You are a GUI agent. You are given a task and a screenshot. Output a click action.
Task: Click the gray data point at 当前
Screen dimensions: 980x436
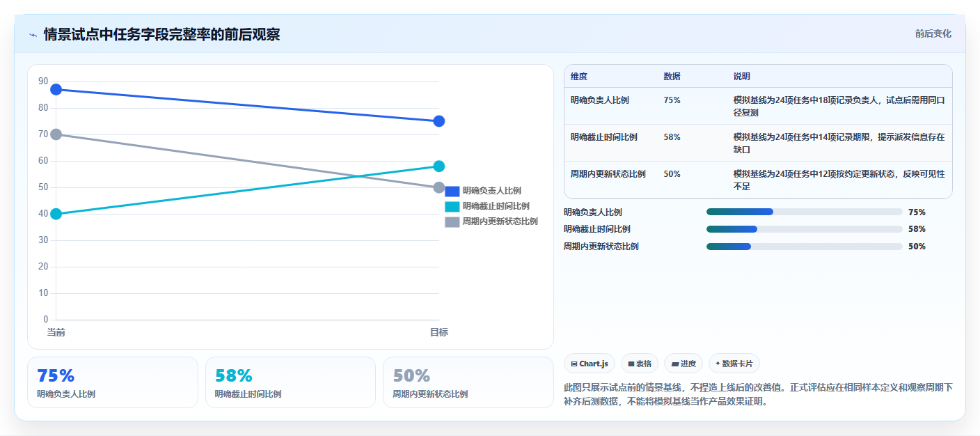click(x=56, y=134)
